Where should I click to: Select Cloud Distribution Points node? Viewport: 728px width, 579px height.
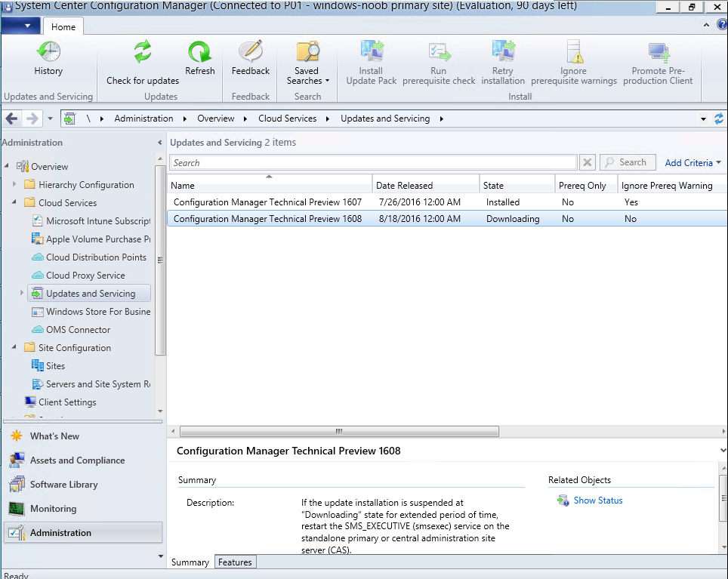click(x=89, y=257)
